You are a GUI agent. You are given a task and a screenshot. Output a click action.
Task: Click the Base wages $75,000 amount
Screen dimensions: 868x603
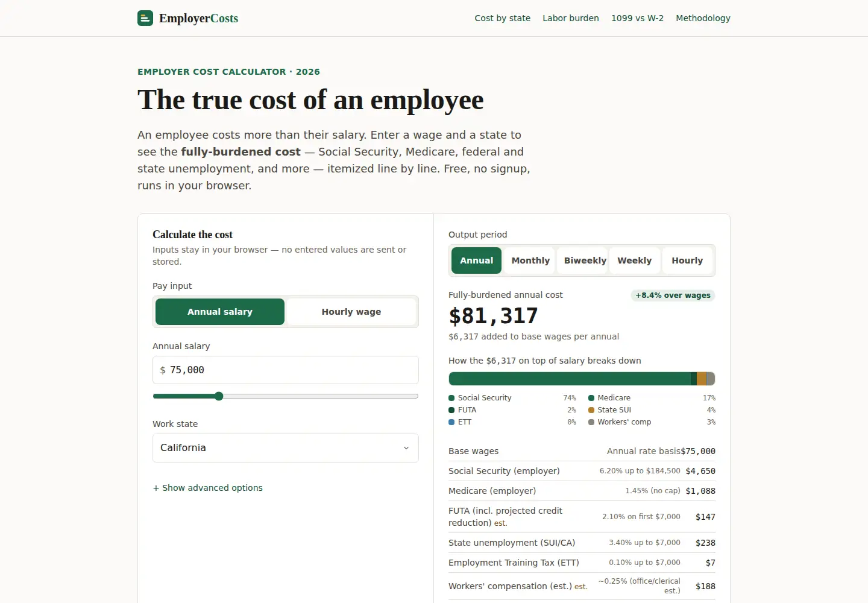(698, 451)
